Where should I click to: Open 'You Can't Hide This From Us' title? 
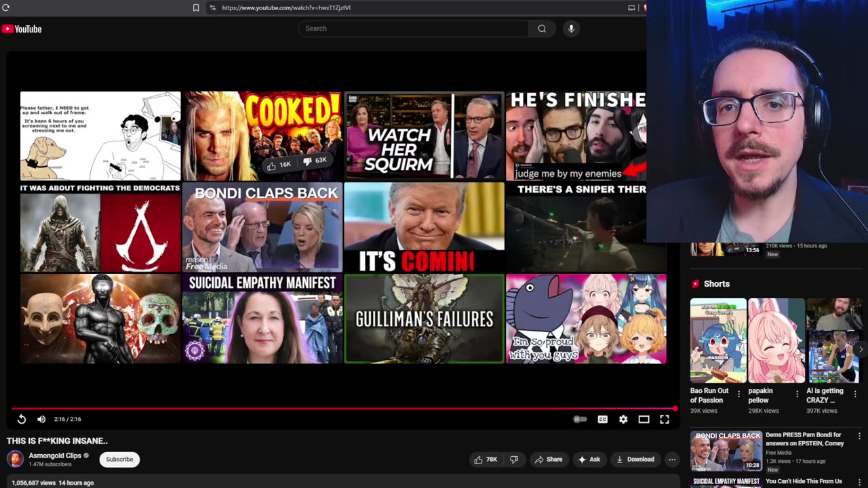pyautogui.click(x=804, y=481)
